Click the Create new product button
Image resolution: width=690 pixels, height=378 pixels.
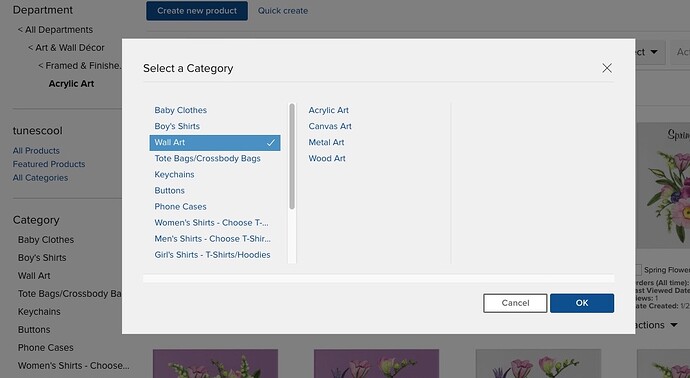tap(197, 11)
